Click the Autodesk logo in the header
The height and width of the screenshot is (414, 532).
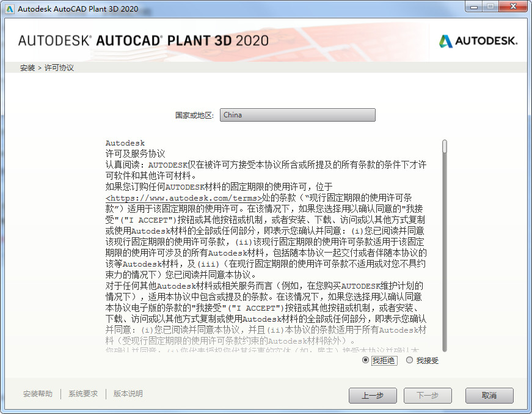[478, 41]
